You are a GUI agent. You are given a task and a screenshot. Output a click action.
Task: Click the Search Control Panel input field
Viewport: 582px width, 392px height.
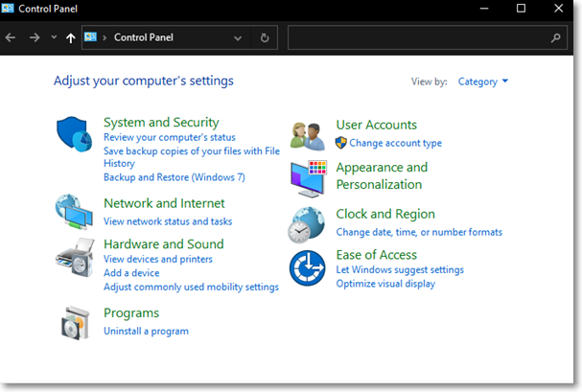(418, 38)
